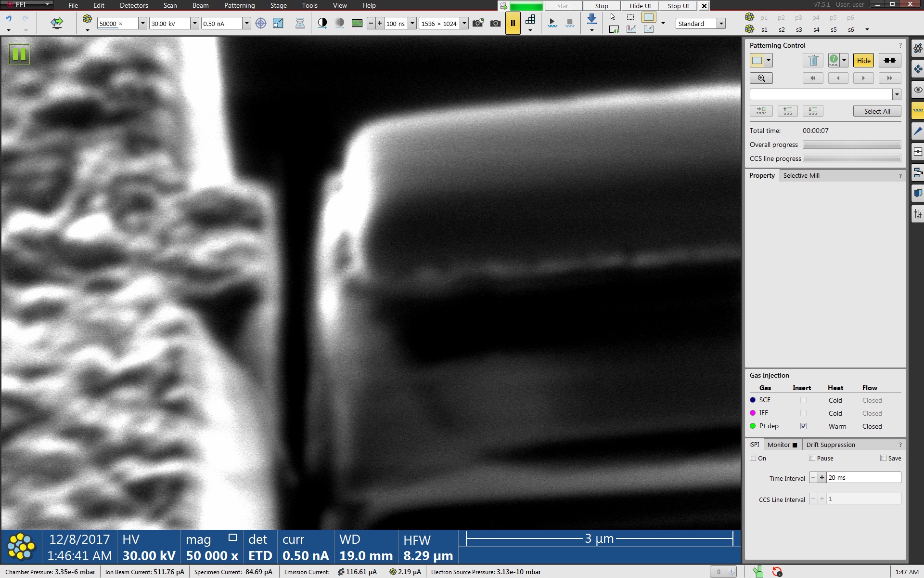
Task: Click the Select All button
Action: point(876,111)
